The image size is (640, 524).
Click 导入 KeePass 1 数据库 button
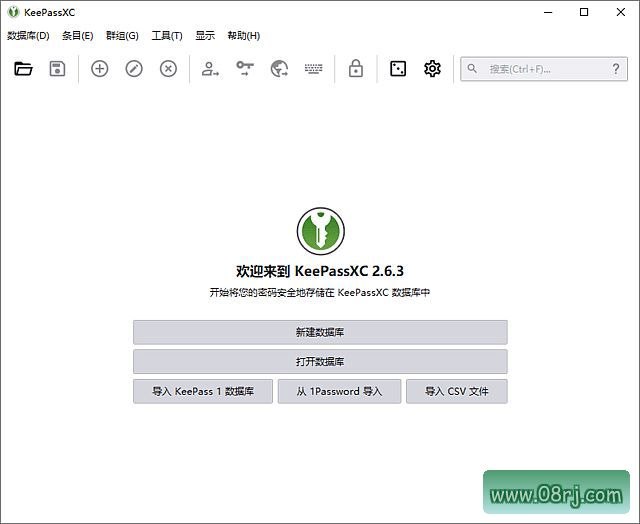pos(203,391)
